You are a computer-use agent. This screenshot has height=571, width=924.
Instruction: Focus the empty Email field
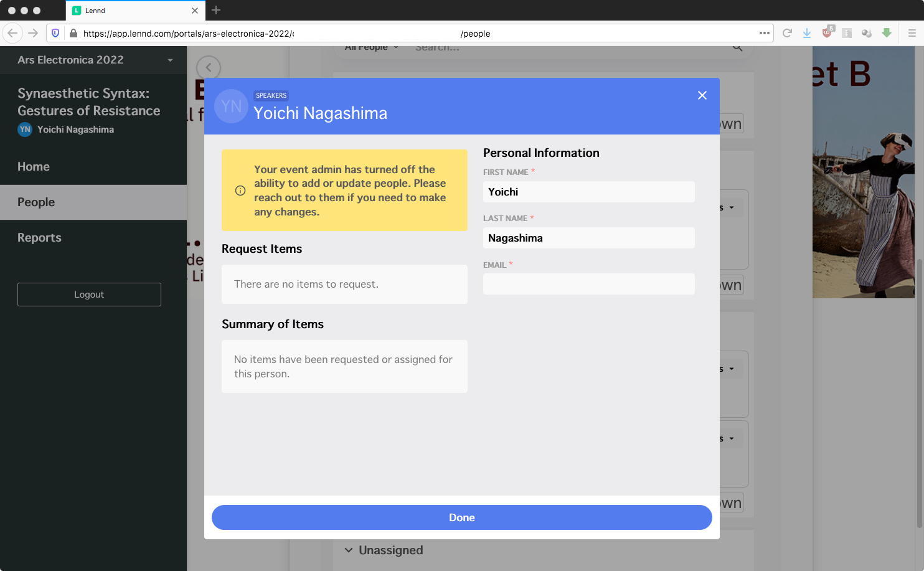pos(589,284)
